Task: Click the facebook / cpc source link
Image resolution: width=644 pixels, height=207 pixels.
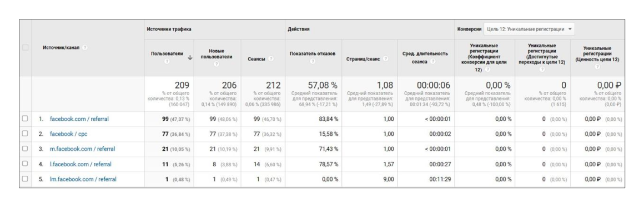Action: click(x=69, y=134)
